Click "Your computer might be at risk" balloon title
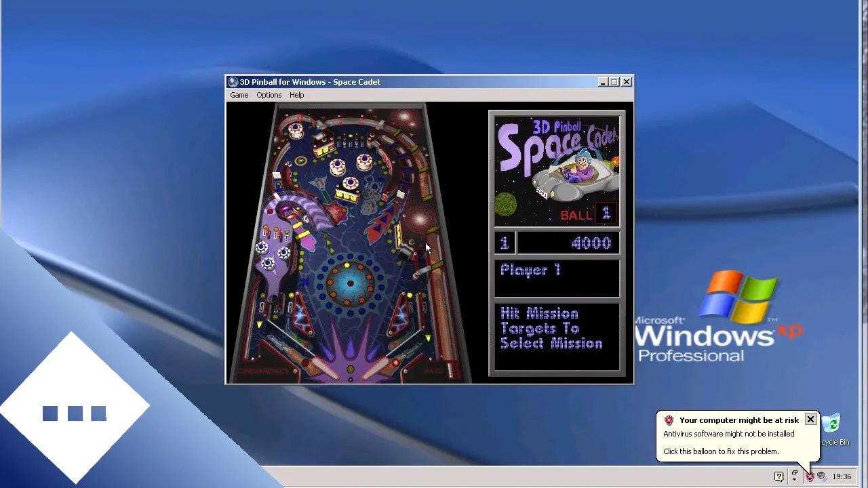 739,420
